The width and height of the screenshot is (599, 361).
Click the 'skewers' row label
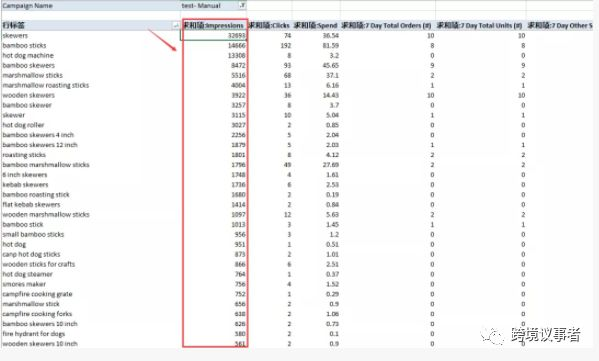pos(15,36)
